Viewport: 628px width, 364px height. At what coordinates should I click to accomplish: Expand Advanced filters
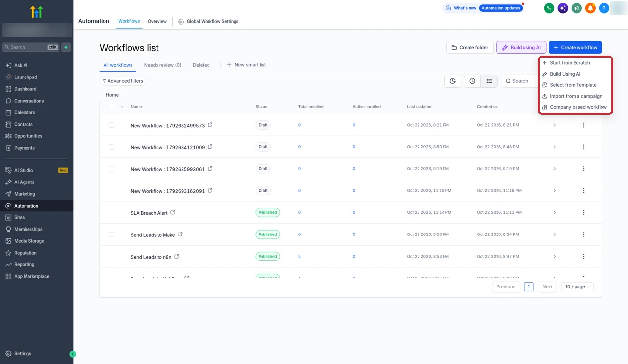tap(123, 81)
